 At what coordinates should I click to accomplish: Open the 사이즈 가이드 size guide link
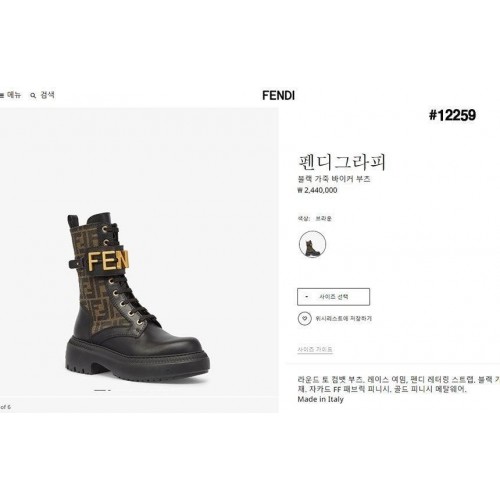[x=315, y=349]
